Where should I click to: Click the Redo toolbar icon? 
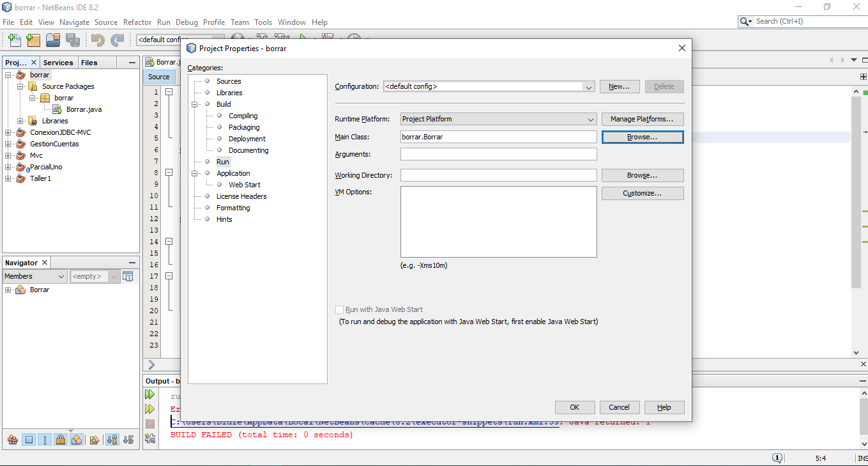coord(117,40)
